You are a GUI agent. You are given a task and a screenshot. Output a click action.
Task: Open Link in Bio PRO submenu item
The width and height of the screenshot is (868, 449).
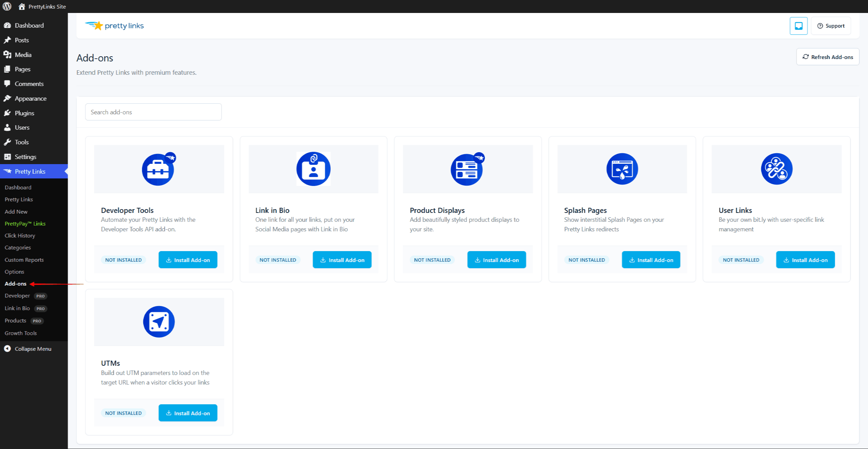tap(26, 308)
